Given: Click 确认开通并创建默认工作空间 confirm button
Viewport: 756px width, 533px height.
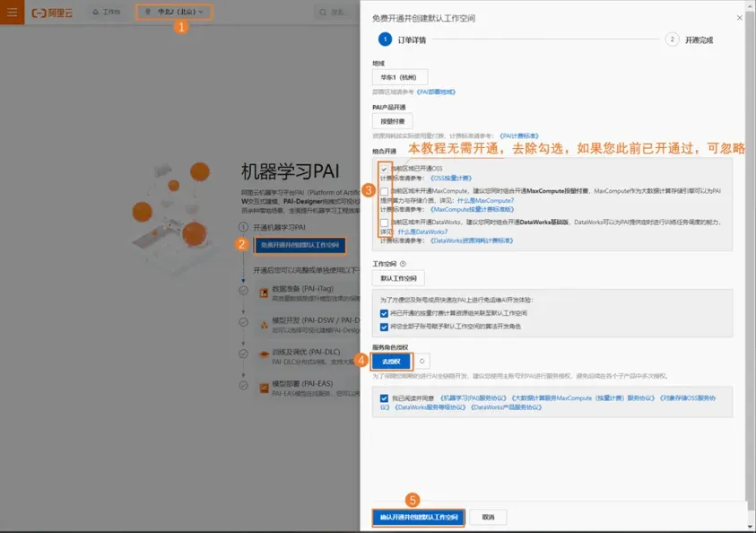Looking at the screenshot, I should 418,517.
